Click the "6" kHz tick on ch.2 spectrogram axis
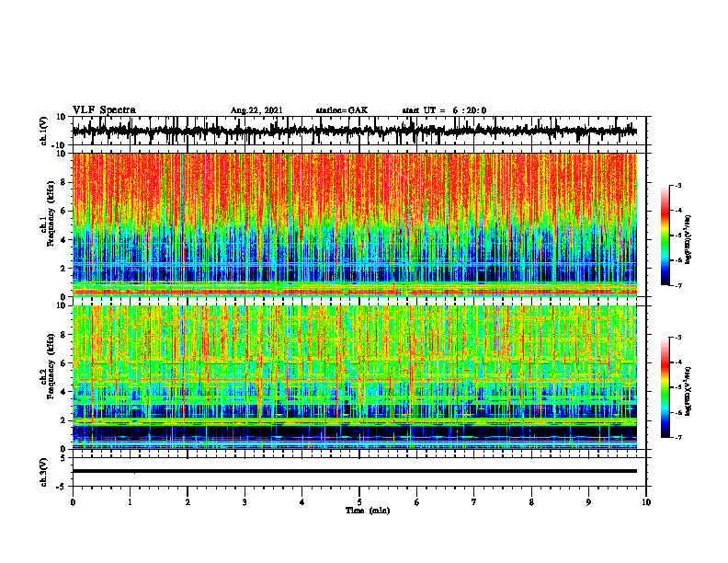Image resolution: width=728 pixels, height=563 pixels. tap(63, 363)
